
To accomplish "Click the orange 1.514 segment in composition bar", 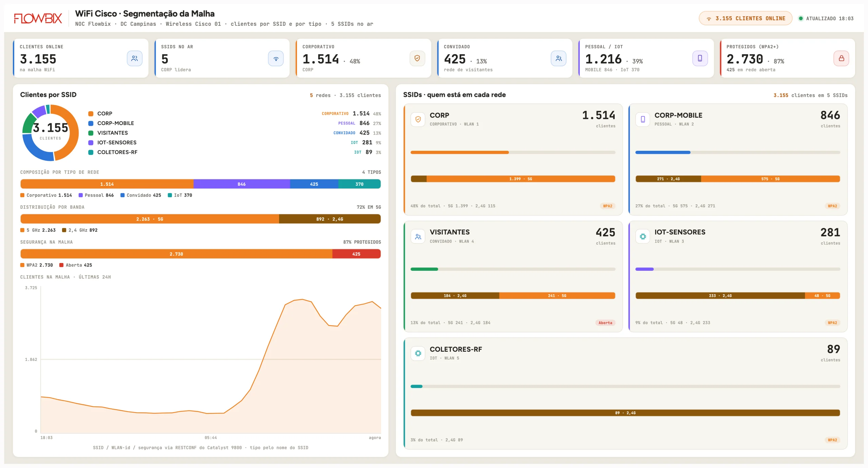I will (107, 184).
